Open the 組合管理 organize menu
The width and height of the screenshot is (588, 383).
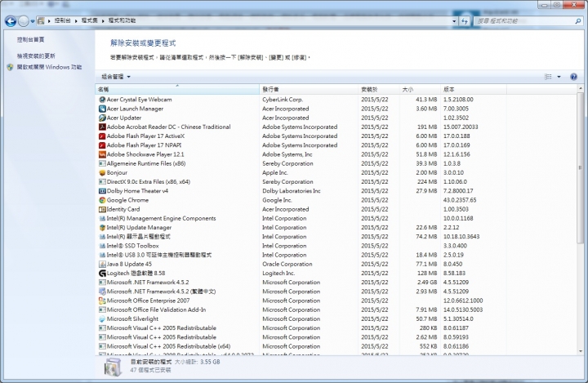pyautogui.click(x=116, y=77)
